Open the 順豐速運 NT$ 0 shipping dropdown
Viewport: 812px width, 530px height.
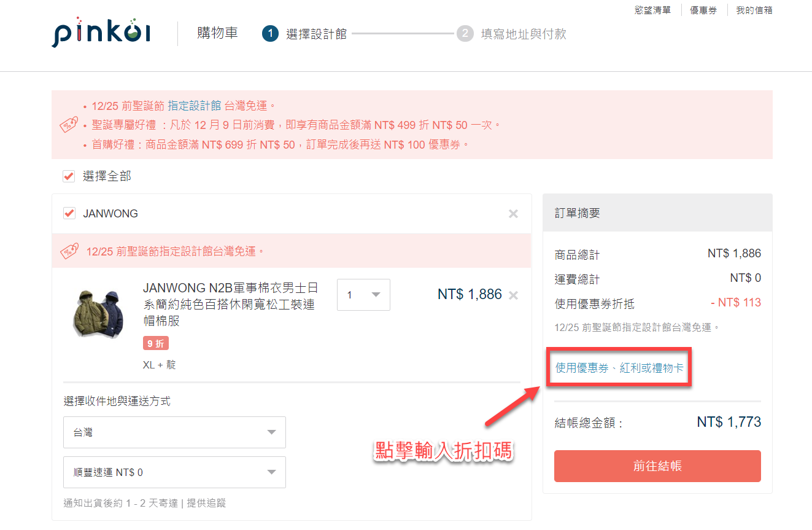pos(174,472)
